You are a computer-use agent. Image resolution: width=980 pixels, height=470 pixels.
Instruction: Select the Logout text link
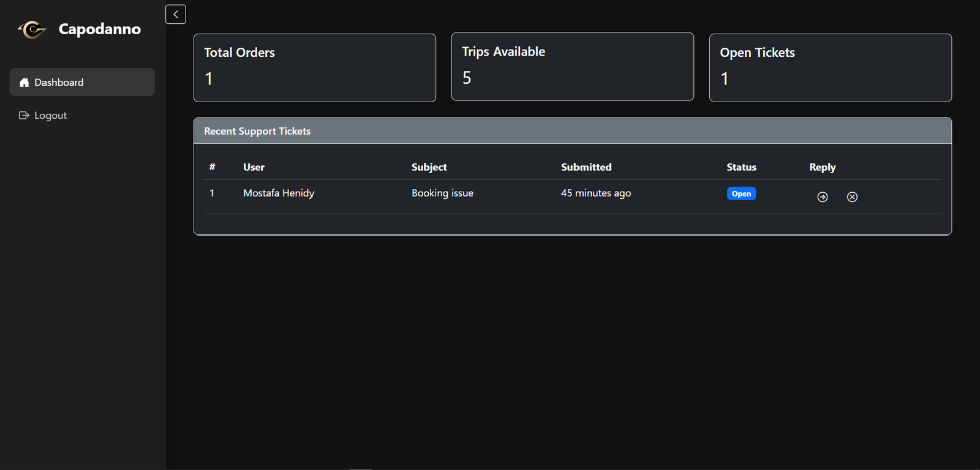click(x=50, y=116)
